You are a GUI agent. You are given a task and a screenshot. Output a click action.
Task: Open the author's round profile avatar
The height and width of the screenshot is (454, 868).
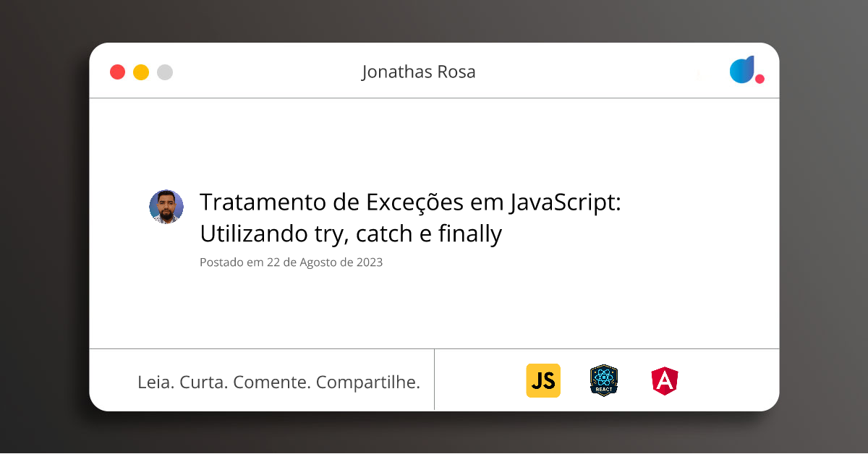point(166,207)
